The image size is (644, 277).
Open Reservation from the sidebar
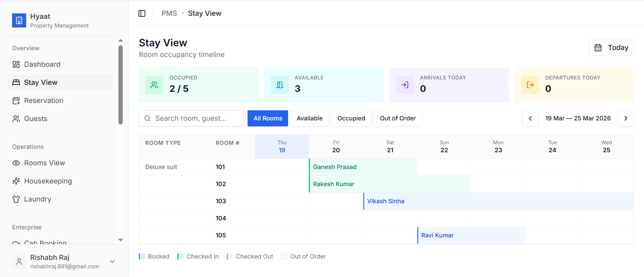point(60,101)
